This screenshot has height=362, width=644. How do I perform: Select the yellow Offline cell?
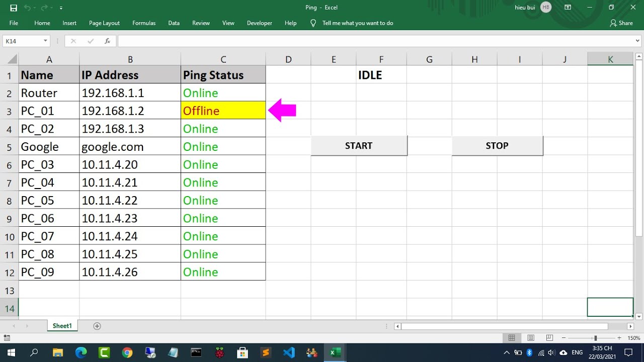223,111
